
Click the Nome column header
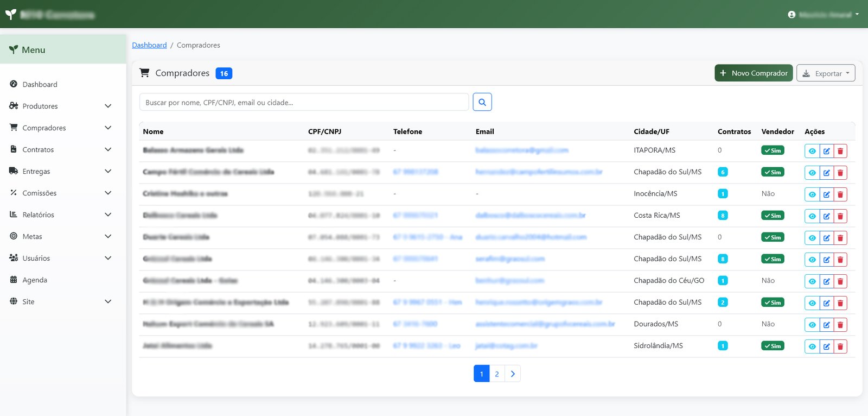(x=153, y=131)
